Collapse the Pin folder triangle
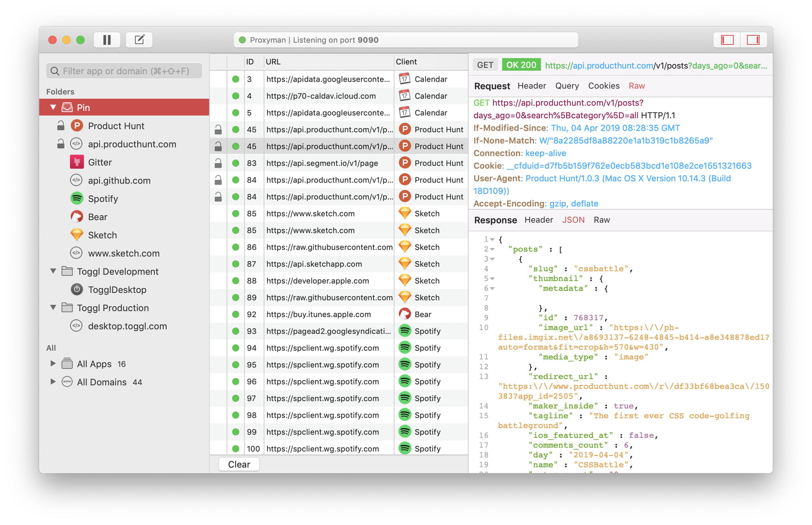Viewport: 812px width, 525px height. (53, 107)
